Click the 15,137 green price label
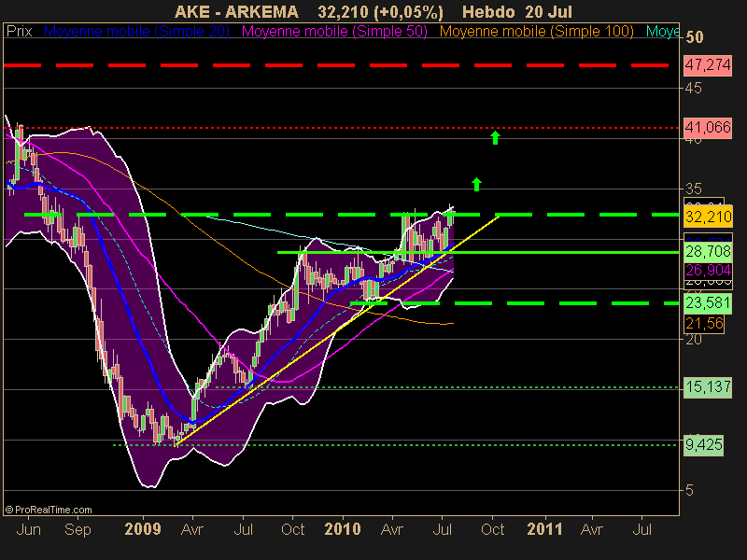The width and height of the screenshot is (747, 560). click(x=708, y=386)
